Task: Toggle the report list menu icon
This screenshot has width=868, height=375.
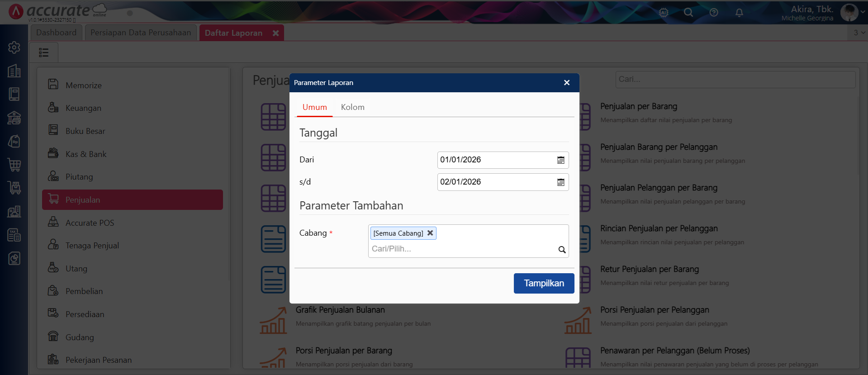Action: click(44, 52)
